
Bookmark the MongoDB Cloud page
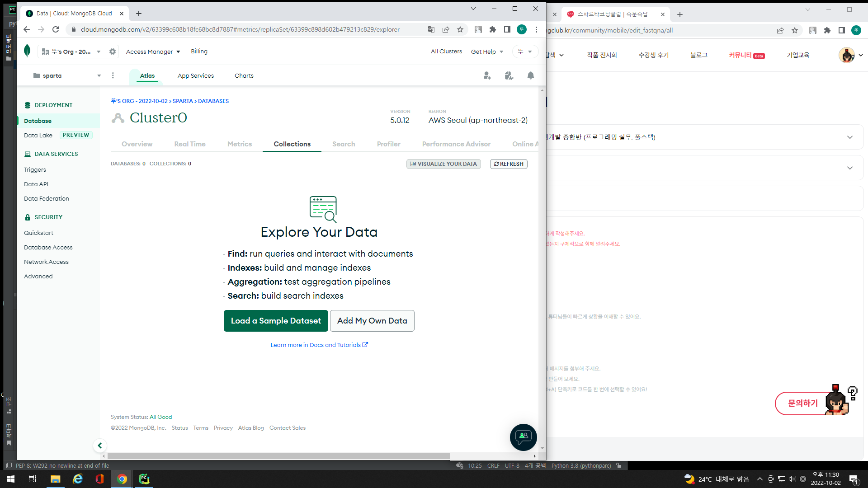pos(460,29)
